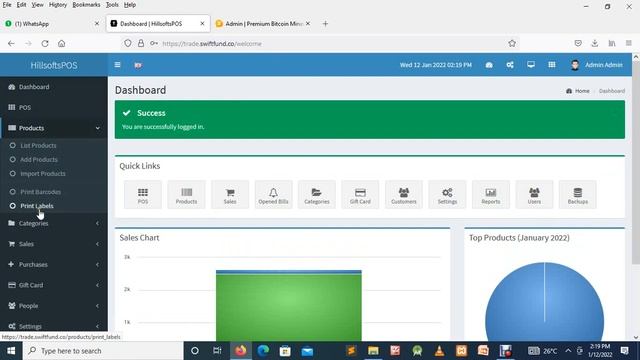This screenshot has height=360, width=640.
Task: Collapse the Products sidebar menu
Action: [x=54, y=128]
